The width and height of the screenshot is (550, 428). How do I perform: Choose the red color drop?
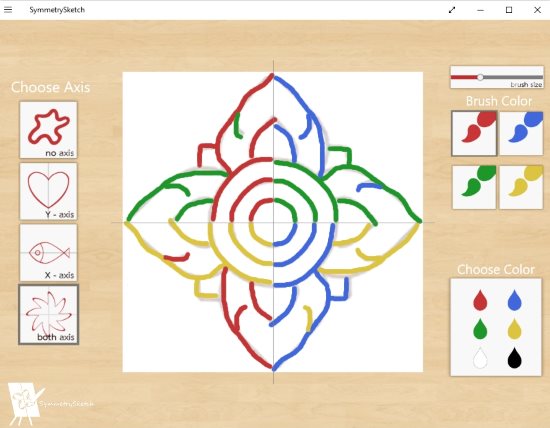click(480, 300)
